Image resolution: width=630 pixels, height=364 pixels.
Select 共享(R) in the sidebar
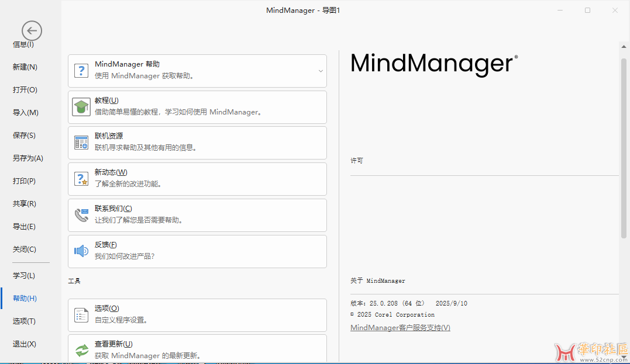(x=24, y=203)
